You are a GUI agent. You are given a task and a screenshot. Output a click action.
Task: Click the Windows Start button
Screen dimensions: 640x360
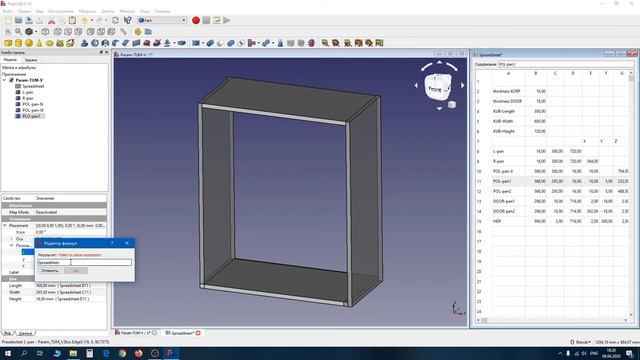pos(8,353)
